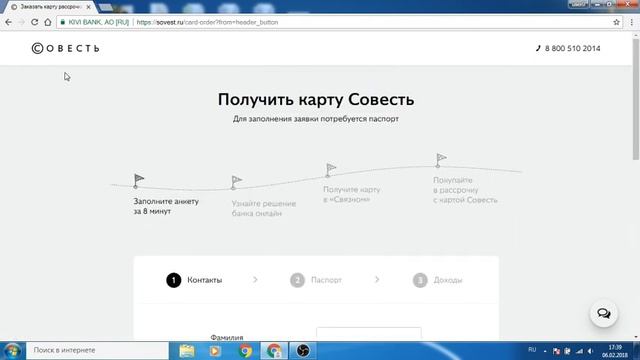Click the Фамилия input field

[x=369, y=333]
